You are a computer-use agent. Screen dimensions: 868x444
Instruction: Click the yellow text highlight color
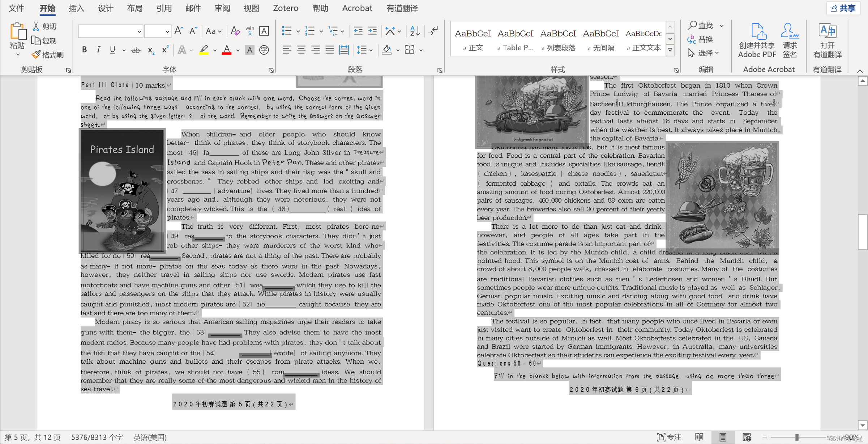point(204,50)
